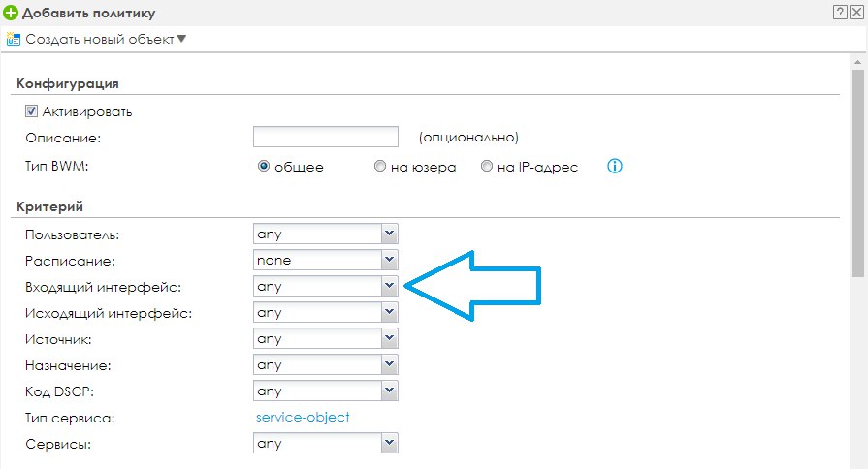The height and width of the screenshot is (469, 868).
Task: Click the Тип сервиса label
Action: pos(70,418)
